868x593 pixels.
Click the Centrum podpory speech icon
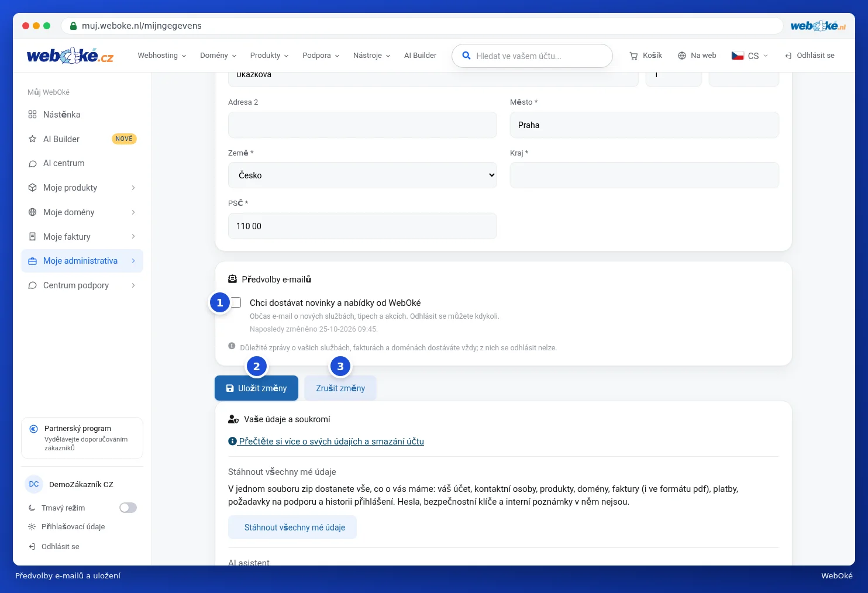coord(33,285)
